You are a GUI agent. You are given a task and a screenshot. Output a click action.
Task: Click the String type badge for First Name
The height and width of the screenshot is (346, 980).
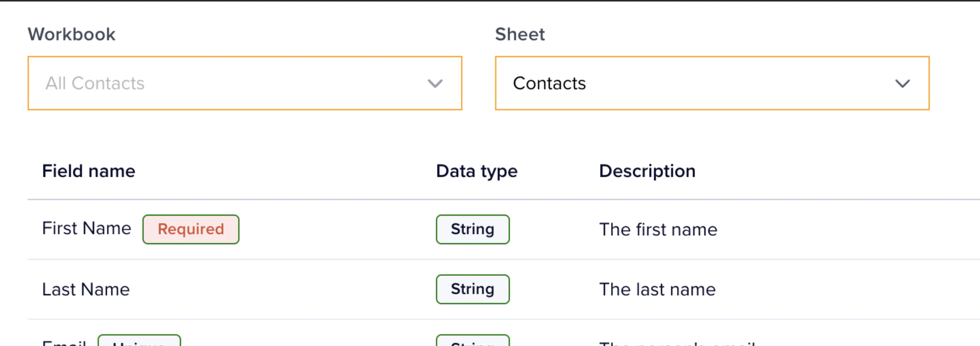[x=473, y=229]
